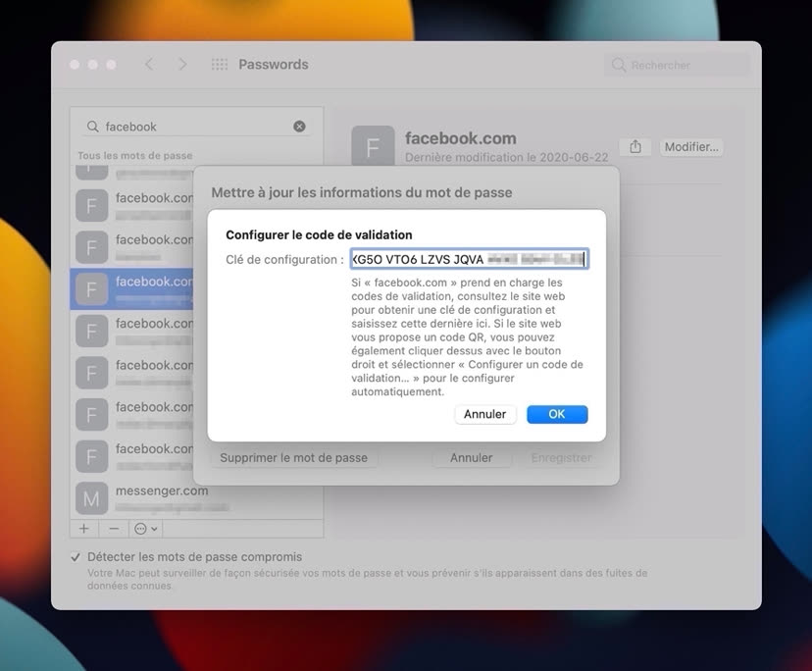Click the share icon beside Modifier
The width and height of the screenshot is (812, 671).
click(635, 147)
